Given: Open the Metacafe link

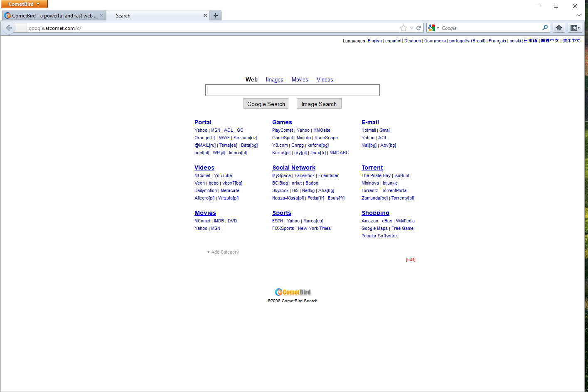Looking at the screenshot, I should click(230, 190).
